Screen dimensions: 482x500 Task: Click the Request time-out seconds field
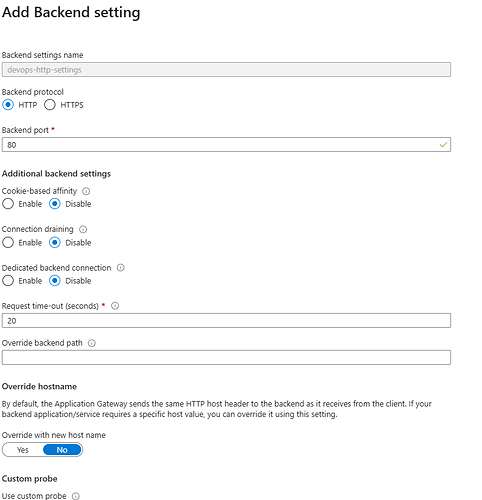pos(226,321)
